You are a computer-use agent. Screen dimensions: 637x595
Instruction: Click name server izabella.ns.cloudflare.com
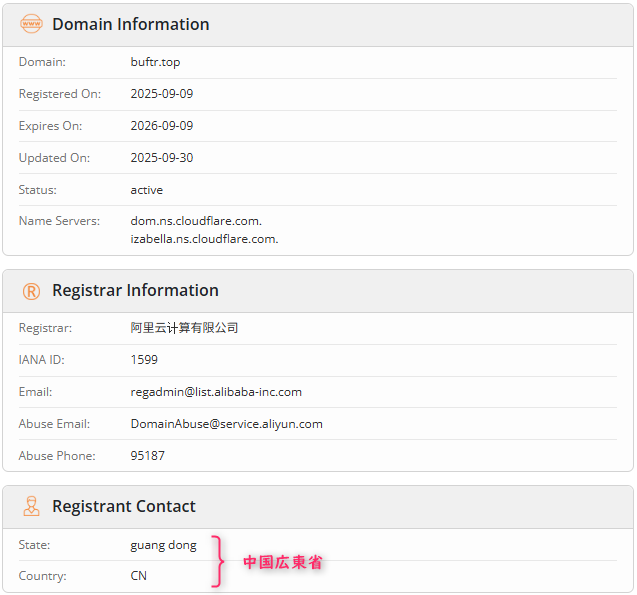click(x=204, y=239)
